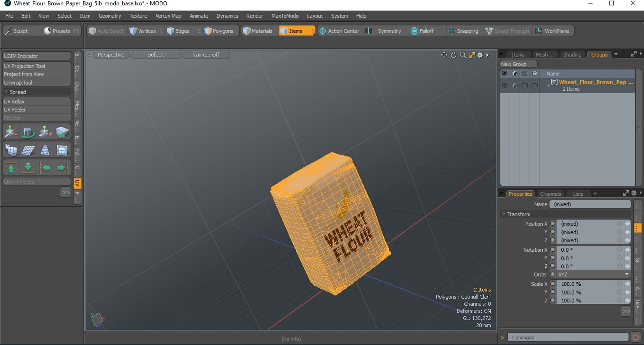This screenshot has width=644, height=345.
Task: Click the New Group button
Action: pyautogui.click(x=519, y=64)
